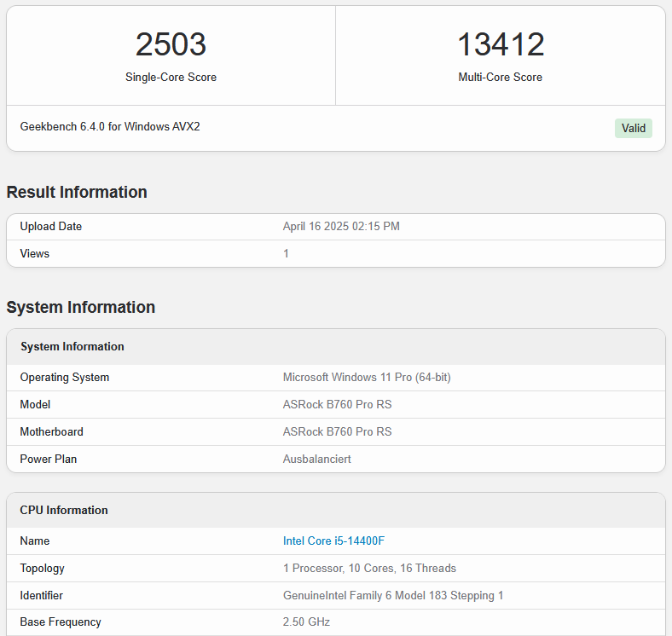Click the CPU Information table header
Viewport: 672px width, 636px height.
64,510
